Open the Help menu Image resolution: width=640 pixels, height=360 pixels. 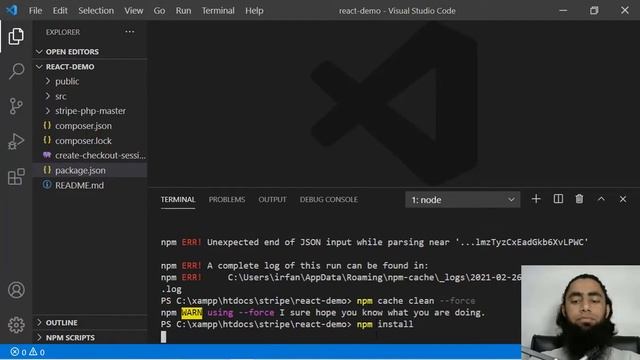point(254,11)
